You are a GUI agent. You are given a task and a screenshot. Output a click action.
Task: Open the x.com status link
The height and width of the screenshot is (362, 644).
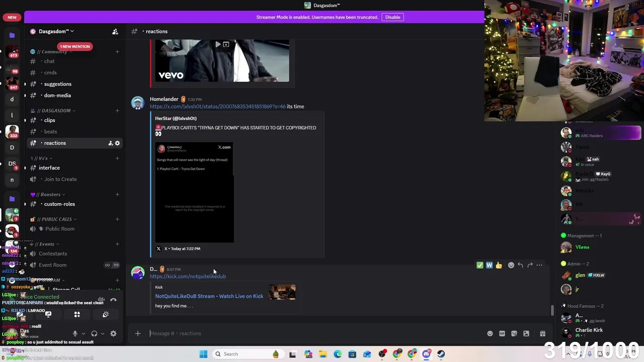(217, 107)
